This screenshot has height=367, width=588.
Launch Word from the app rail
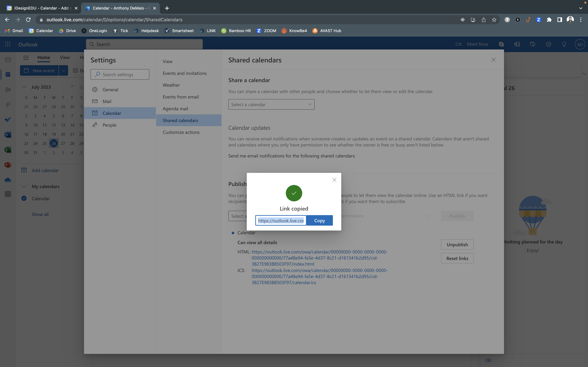(8, 135)
